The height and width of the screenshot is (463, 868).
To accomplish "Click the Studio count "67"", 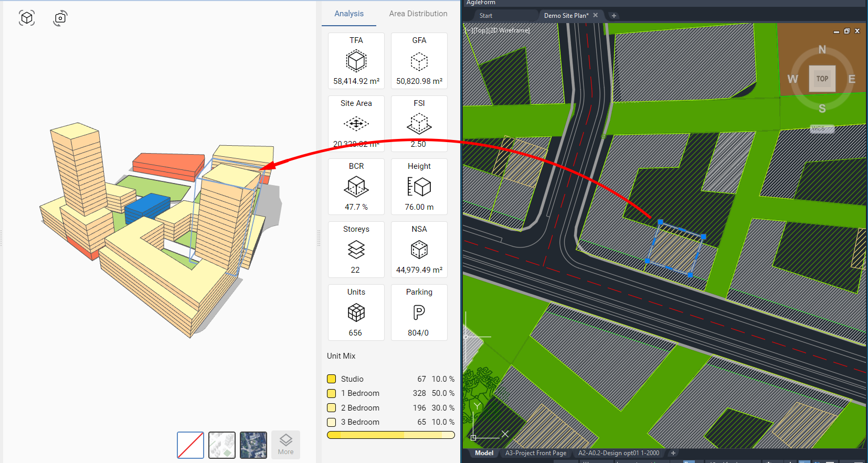I will (x=421, y=379).
